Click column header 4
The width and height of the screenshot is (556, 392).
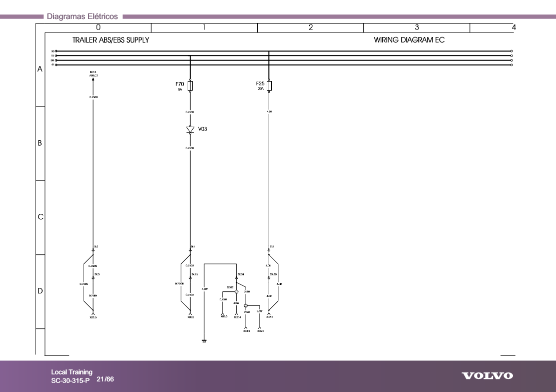(x=514, y=28)
